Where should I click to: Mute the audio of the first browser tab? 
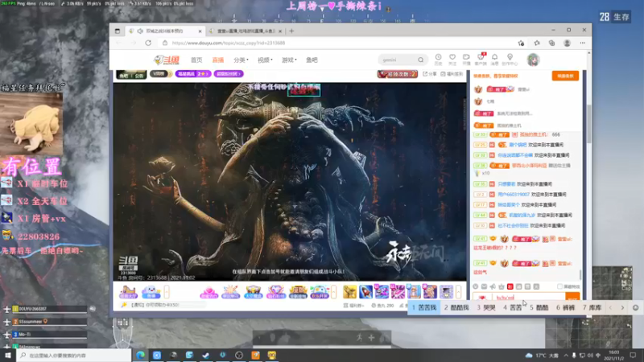[140, 31]
